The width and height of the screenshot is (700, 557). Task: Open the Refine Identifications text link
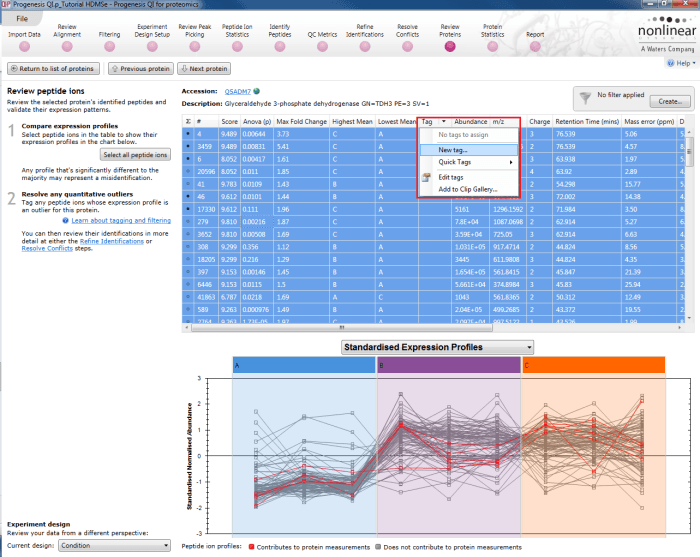112,241
